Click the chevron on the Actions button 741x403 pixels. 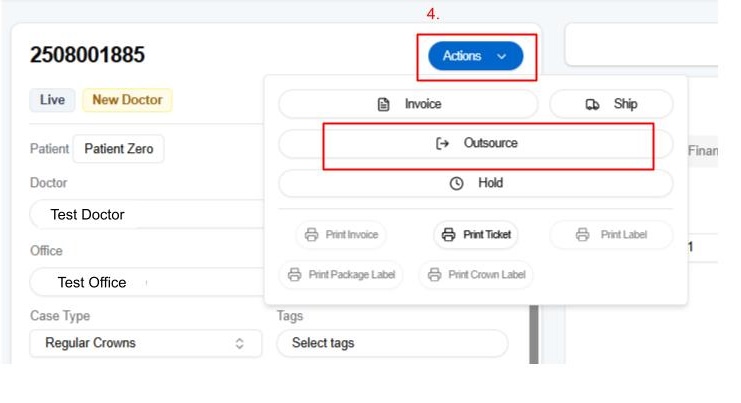click(501, 57)
